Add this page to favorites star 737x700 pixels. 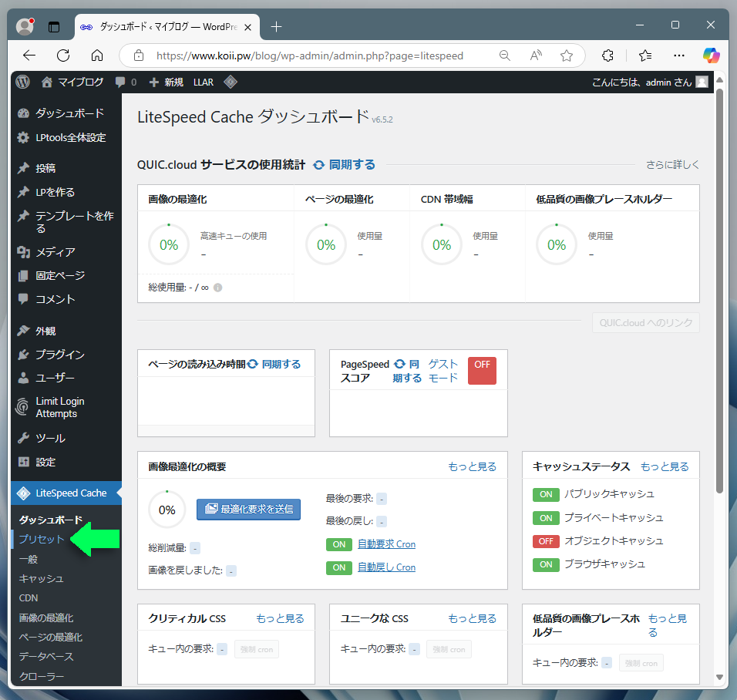tap(567, 56)
